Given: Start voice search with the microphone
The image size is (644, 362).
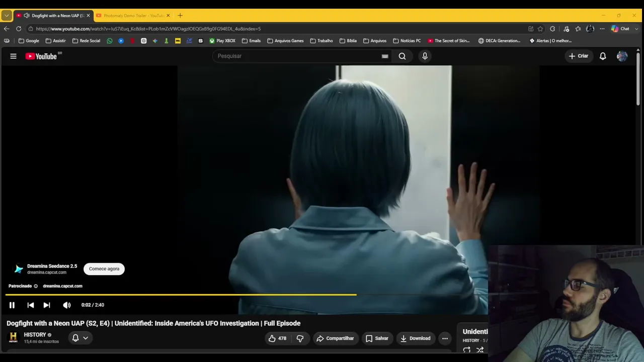Looking at the screenshot, I should [425, 56].
